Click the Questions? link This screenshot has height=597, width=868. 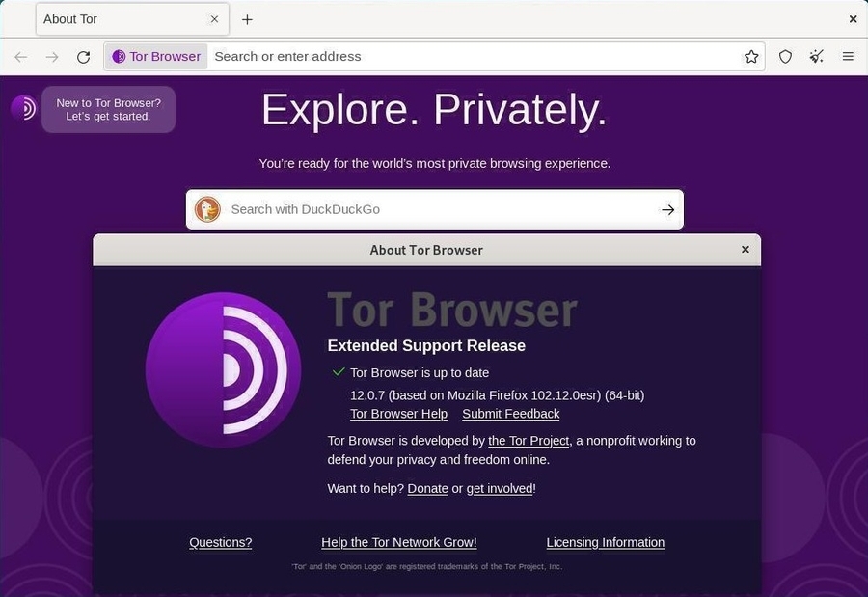(x=220, y=542)
